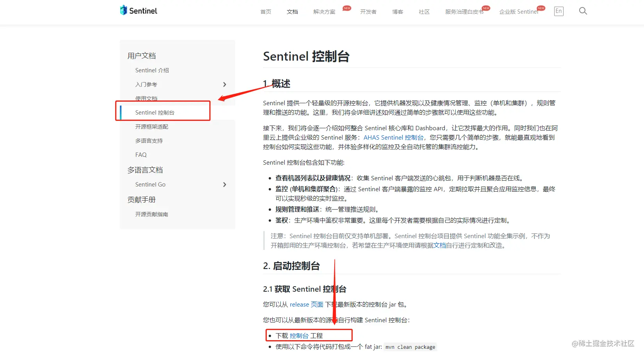Screen dimensions: 644x357
Task: Click the mvn clean package code snippet
Action: 410,347
